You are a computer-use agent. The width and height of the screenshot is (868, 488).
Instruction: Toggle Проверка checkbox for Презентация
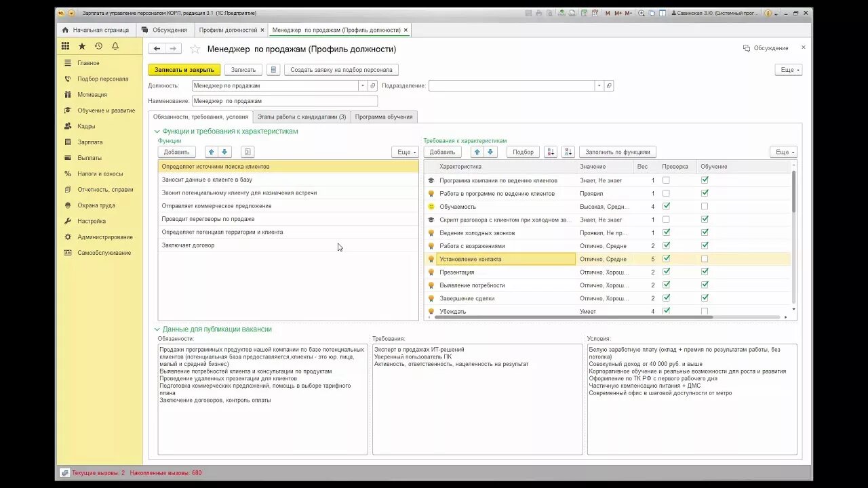[x=666, y=272]
